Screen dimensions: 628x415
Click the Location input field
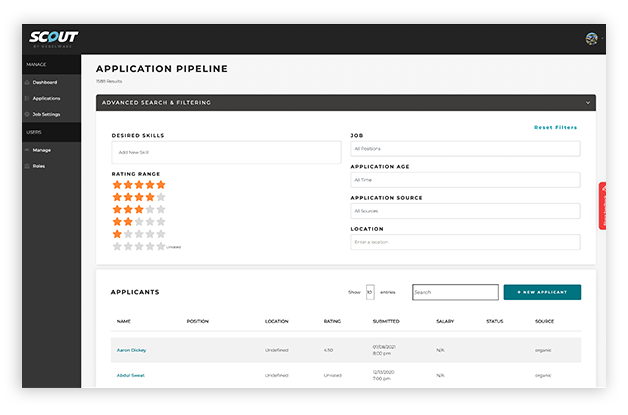click(x=465, y=242)
